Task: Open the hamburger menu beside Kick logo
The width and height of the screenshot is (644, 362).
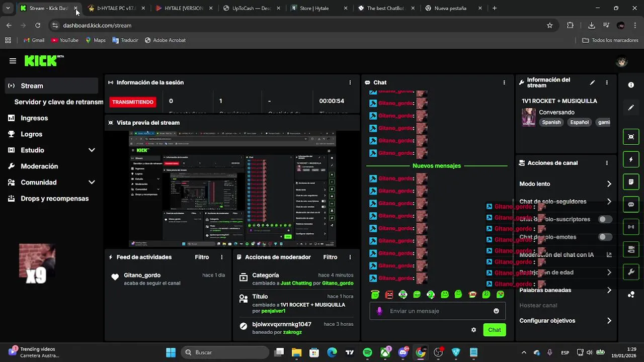Action: (13, 61)
